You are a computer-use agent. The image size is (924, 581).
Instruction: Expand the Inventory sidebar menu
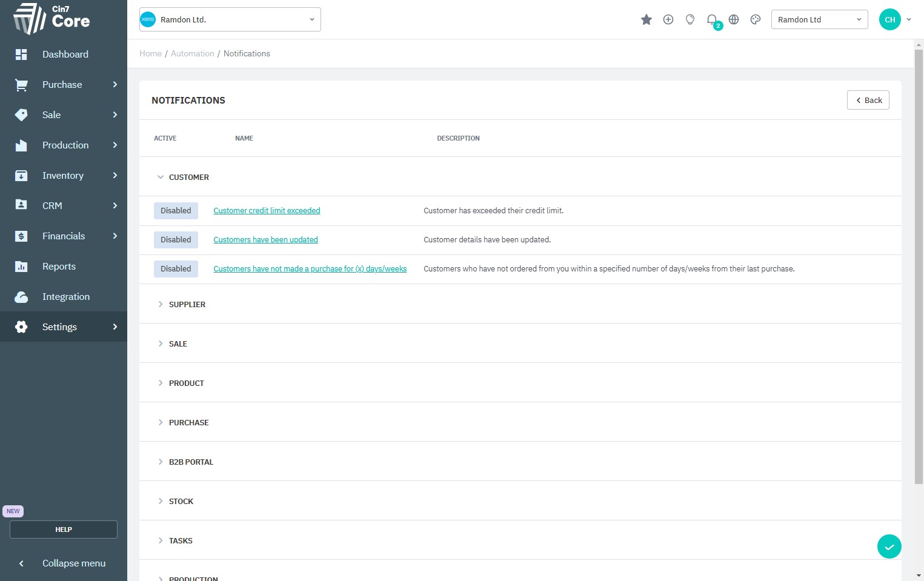click(63, 176)
